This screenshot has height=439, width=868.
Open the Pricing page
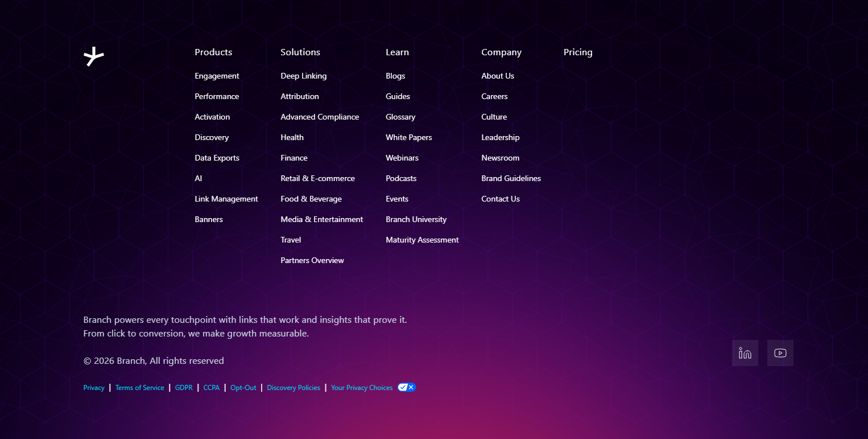coord(578,52)
